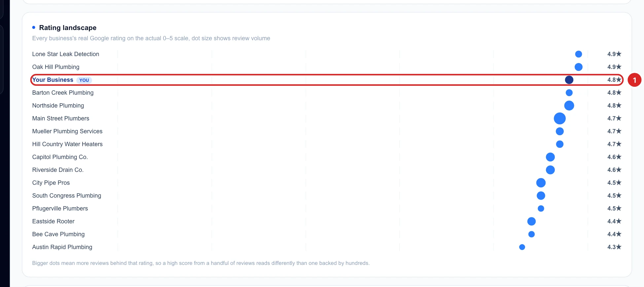
Task: Select Riverside Drain Co. label
Action: pyautogui.click(x=58, y=170)
